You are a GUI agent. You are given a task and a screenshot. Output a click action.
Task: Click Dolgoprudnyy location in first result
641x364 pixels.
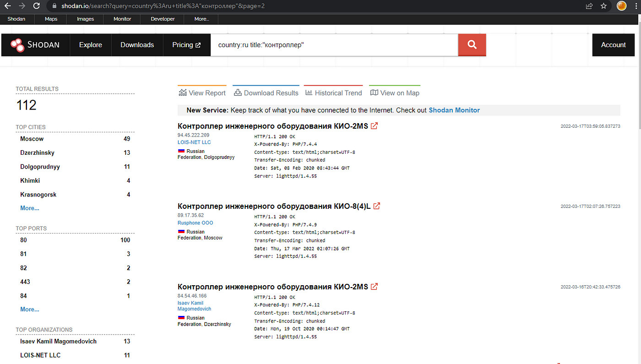pos(219,157)
